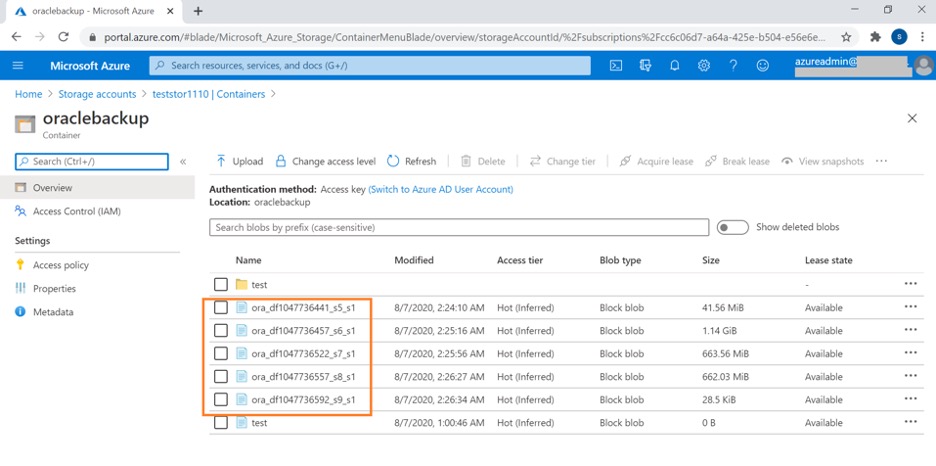
Task: Open Access Control (IAM) menu item
Action: 75,211
